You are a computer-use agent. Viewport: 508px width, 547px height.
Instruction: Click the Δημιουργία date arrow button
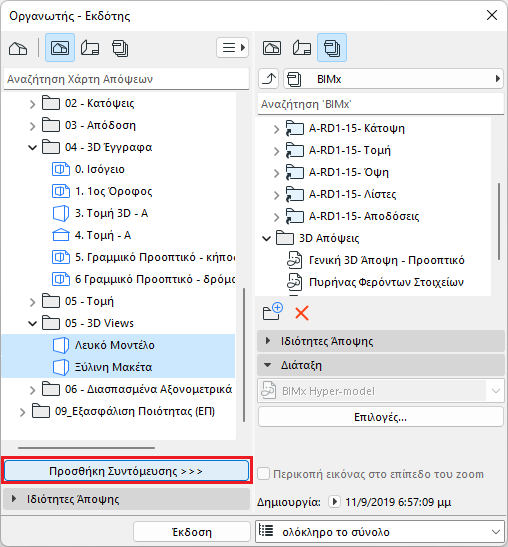334,502
